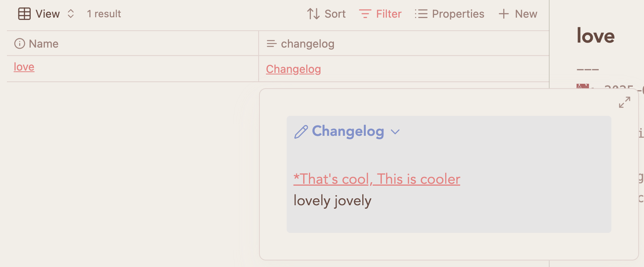Open the Properties panel
This screenshot has height=267, width=644.
[x=449, y=14]
